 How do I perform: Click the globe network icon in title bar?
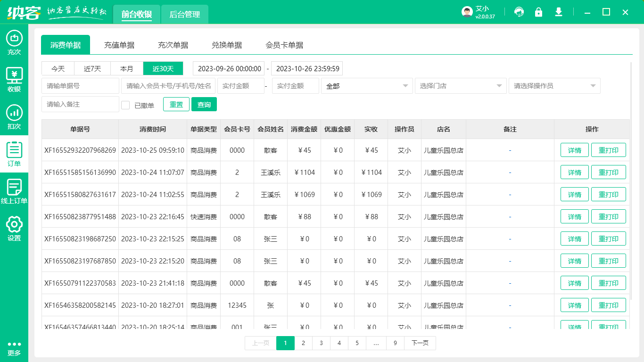[519, 12]
